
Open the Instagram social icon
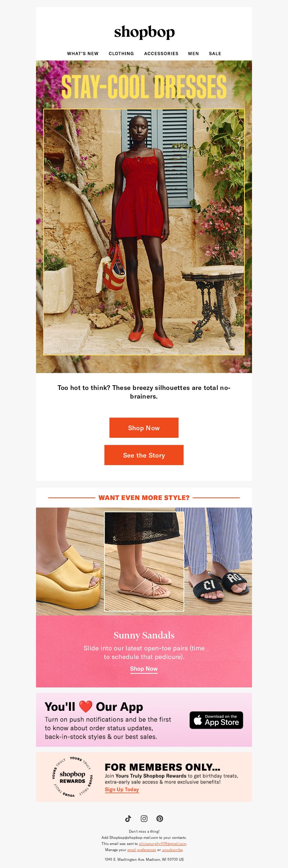tap(144, 818)
